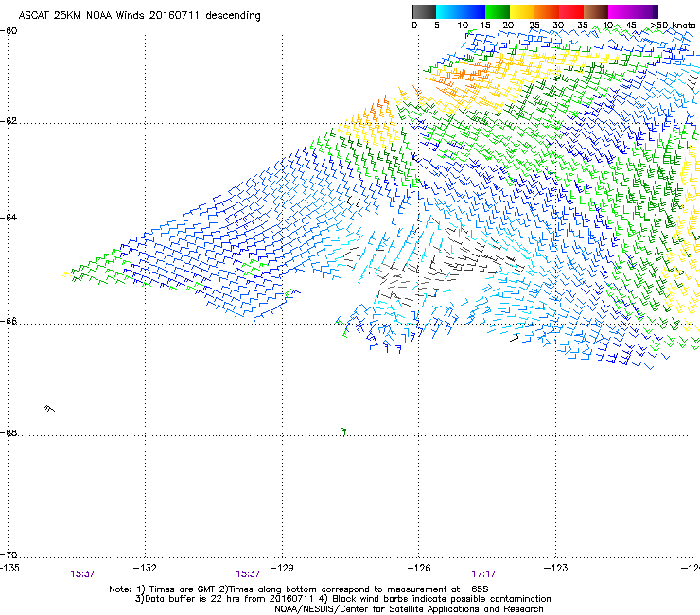Click the -129 longitude axis label
This screenshot has height=615, width=700.
click(282, 568)
